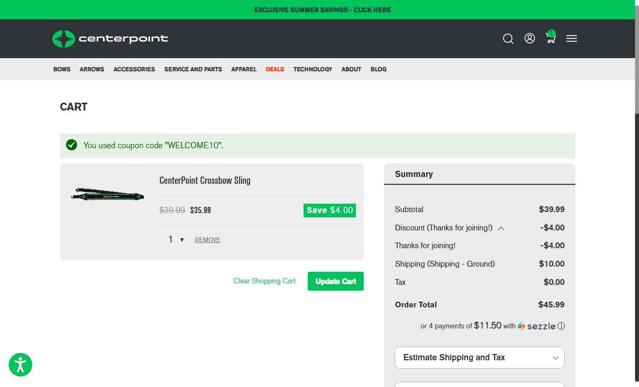Open CenterPoint Crossbow Sling product title
The image size is (639, 387).
(205, 180)
